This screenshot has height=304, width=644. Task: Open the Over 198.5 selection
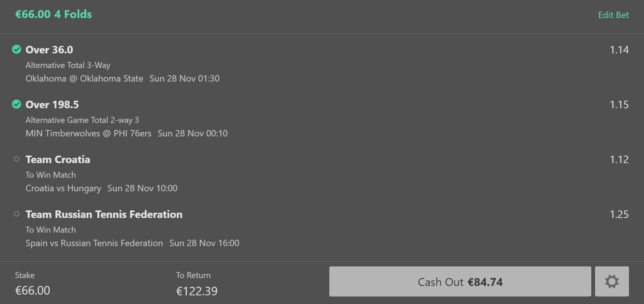[52, 104]
